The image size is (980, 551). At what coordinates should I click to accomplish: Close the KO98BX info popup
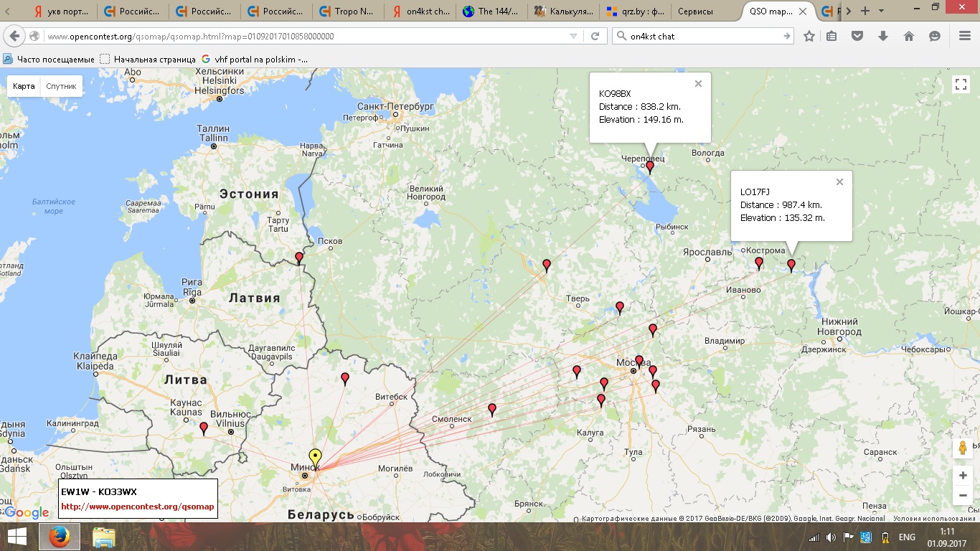[x=698, y=84]
